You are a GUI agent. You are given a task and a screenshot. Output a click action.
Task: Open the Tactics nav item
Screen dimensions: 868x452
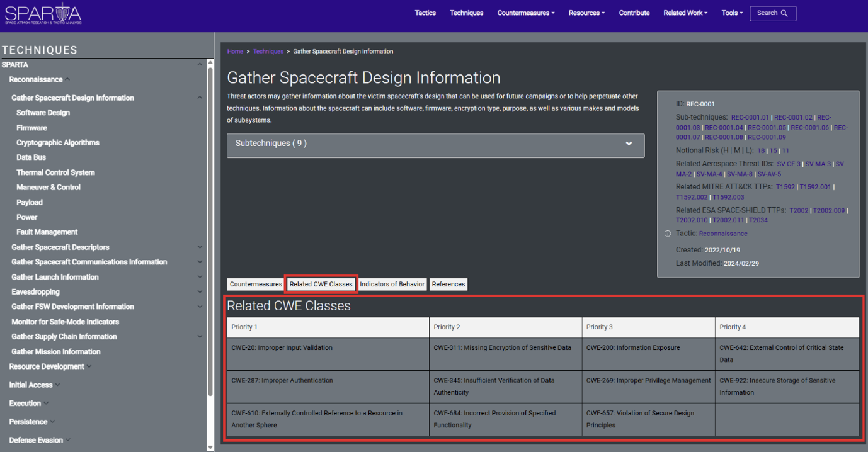pos(425,13)
